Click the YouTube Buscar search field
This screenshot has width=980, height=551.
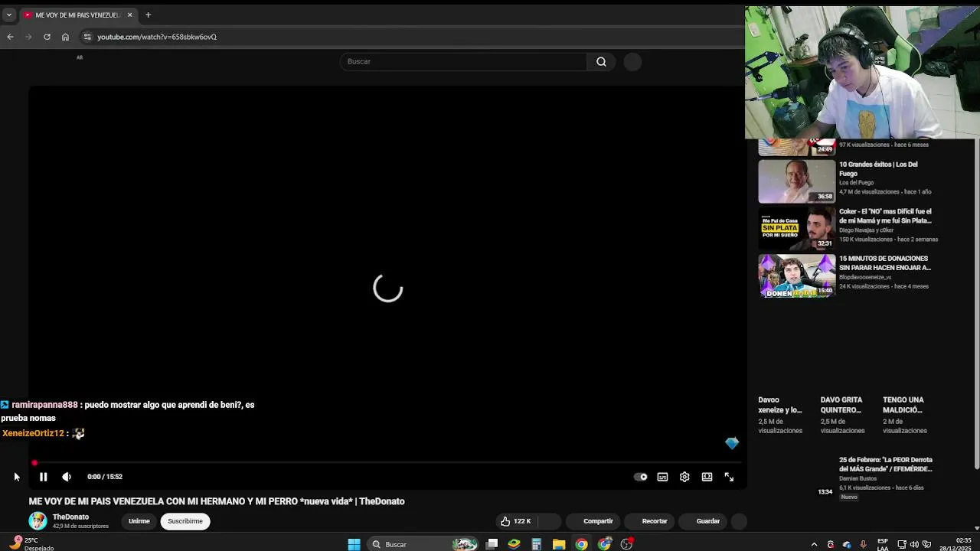[463, 61]
